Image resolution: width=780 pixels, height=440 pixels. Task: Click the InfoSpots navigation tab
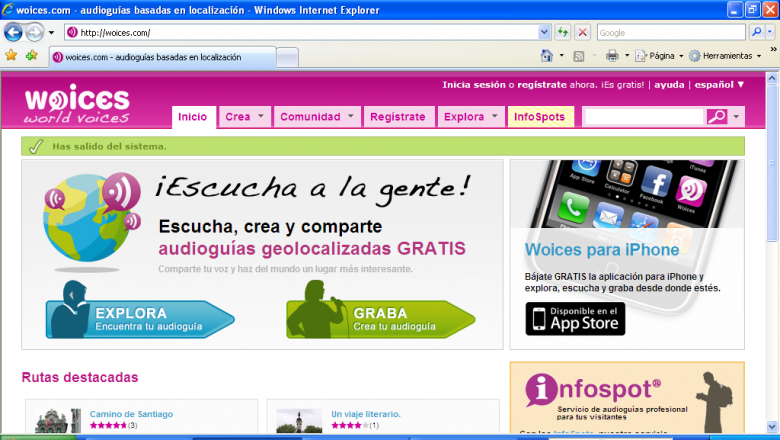point(540,117)
